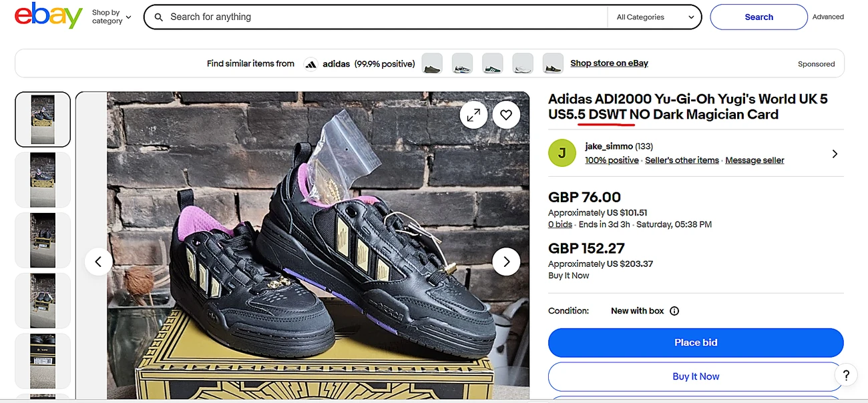Select the second sneaker thumbnail on the left
868x403 pixels.
pos(42,179)
